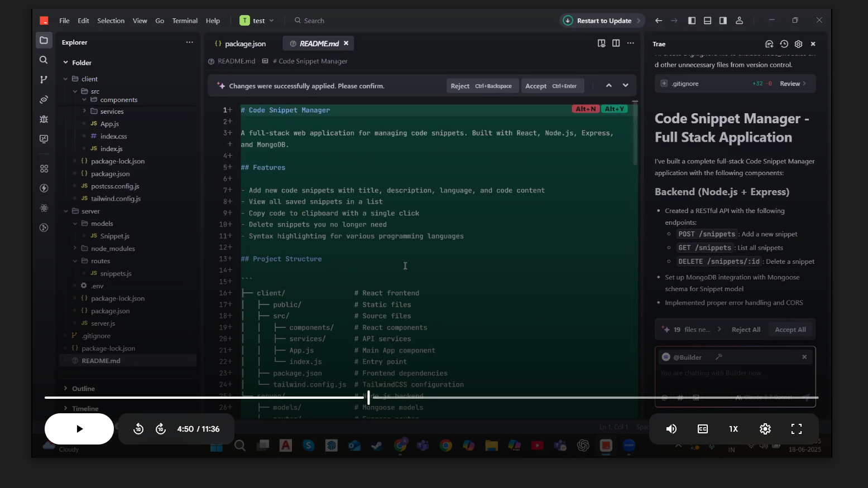Collapse the routes folder

point(75,260)
